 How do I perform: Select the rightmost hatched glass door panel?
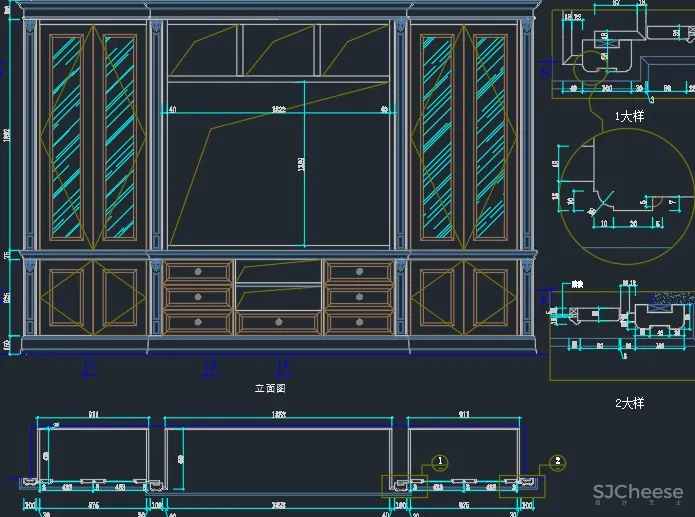coord(489,138)
